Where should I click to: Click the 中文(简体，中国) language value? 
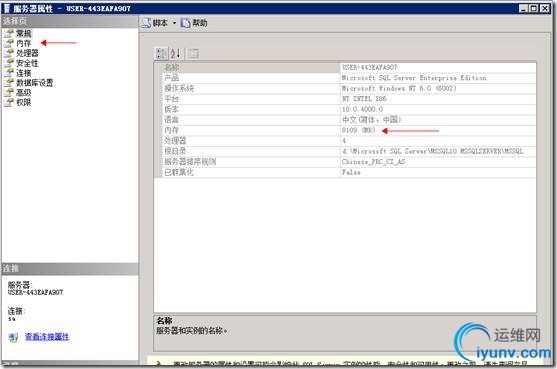tap(372, 120)
